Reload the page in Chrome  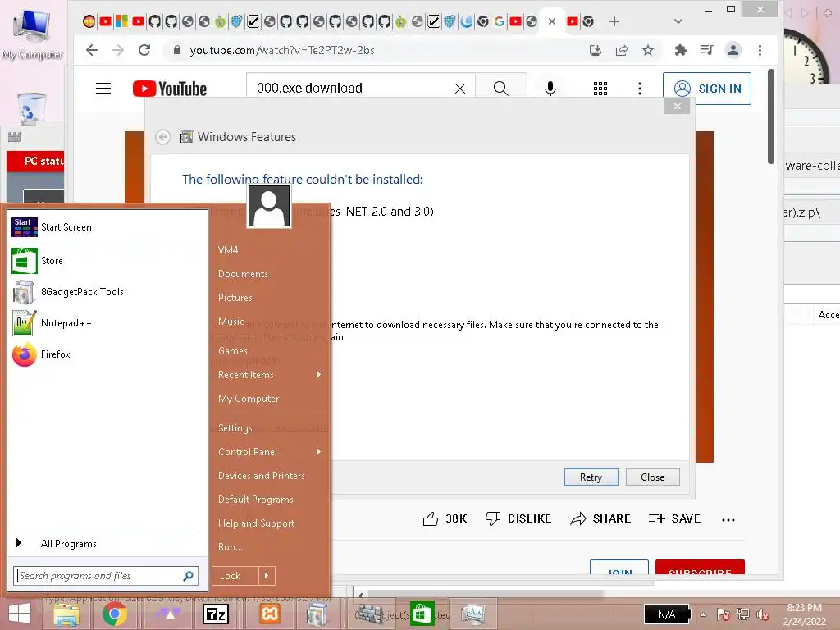144,50
